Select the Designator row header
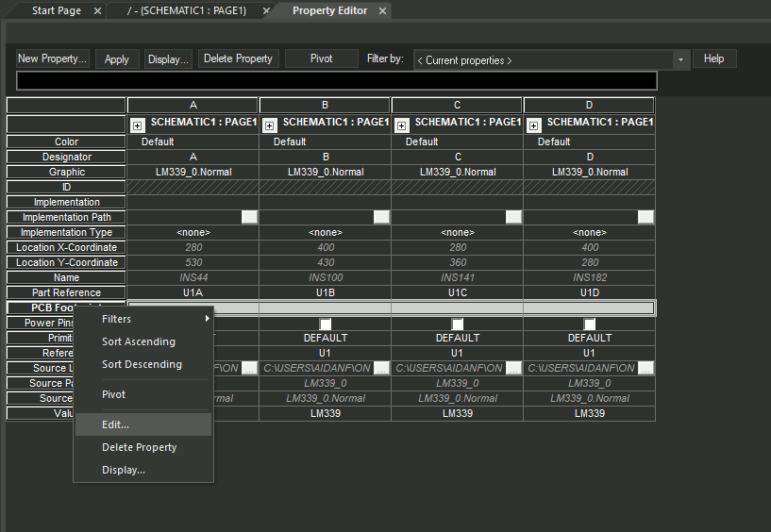Screen dimensions: 771x532 (66, 157)
